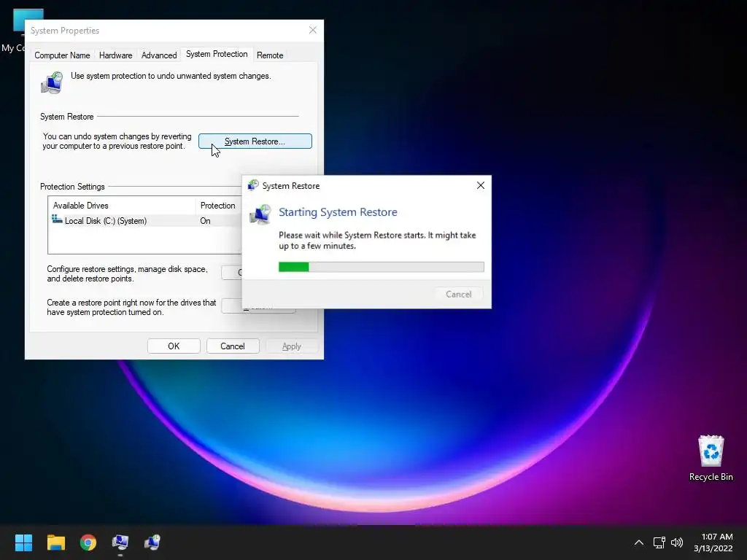Select the System Properties taskbar icon
747x560 pixels.
point(120,542)
